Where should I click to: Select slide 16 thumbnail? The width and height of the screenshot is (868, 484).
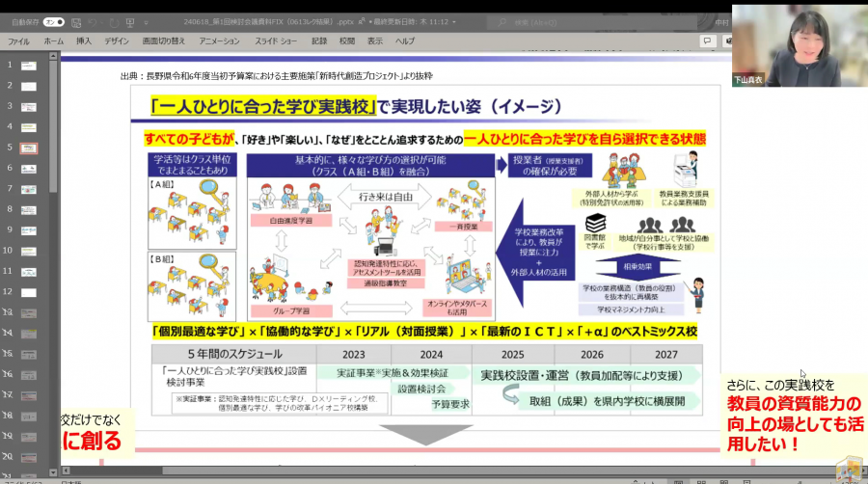coord(29,375)
